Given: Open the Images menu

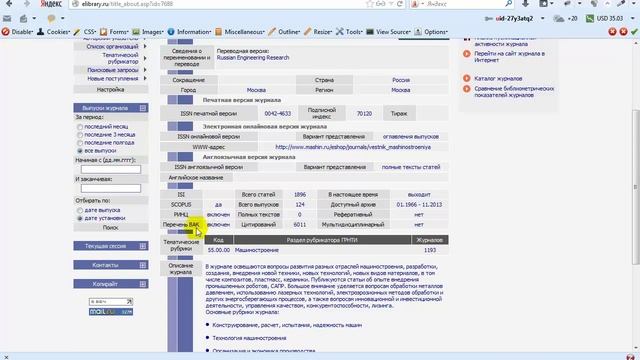Looking at the screenshot, I should [148, 31].
